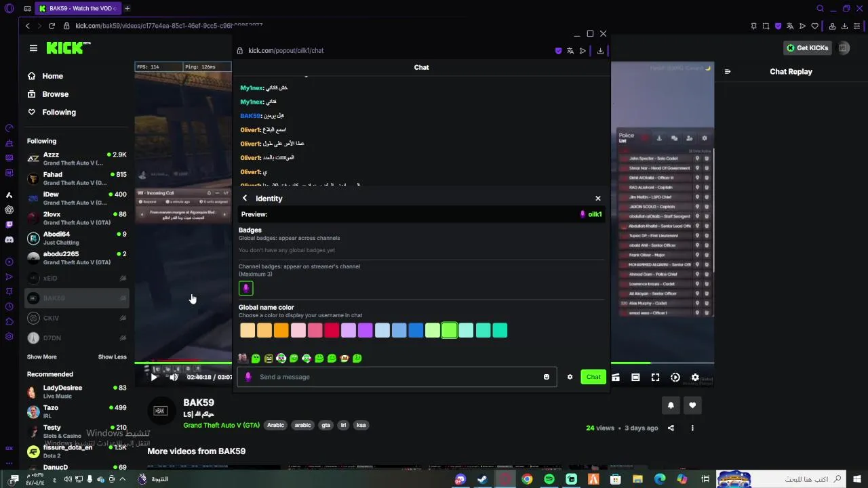Open the bookmarks heart in browser toolbar
868x488 pixels.
(815, 26)
